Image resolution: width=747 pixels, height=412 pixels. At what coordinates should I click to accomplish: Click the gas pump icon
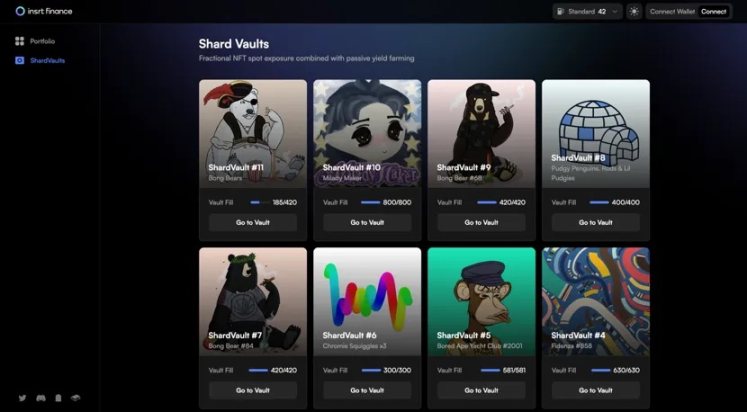coord(561,11)
